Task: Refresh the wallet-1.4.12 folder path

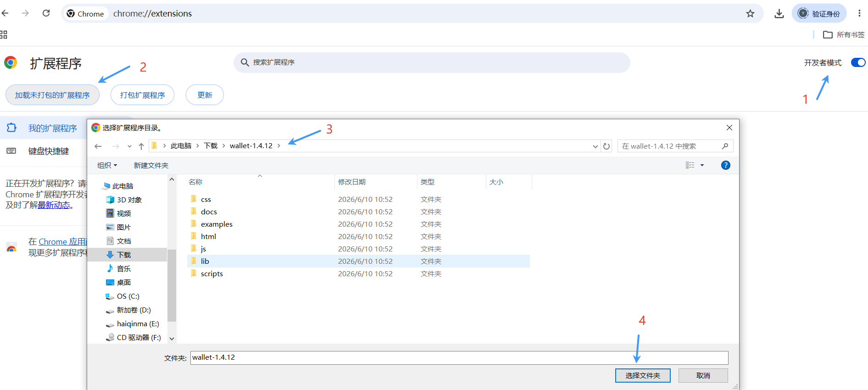Action: coord(606,146)
